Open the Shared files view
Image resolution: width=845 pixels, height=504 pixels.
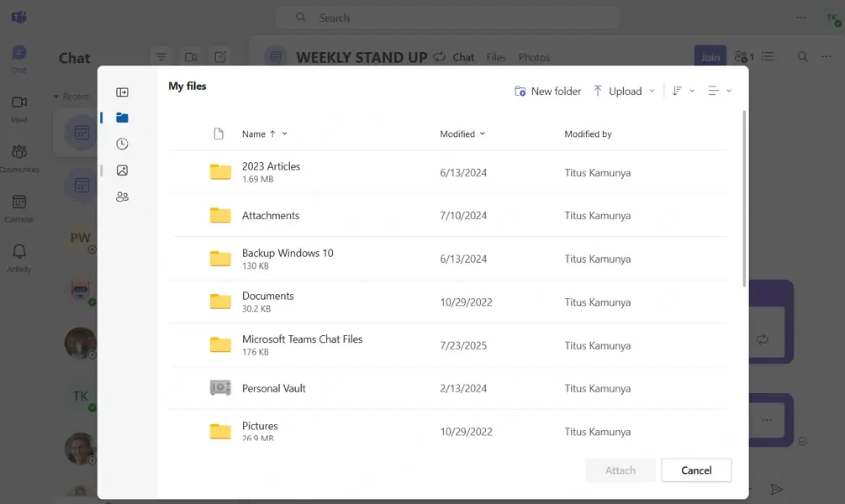(x=122, y=197)
